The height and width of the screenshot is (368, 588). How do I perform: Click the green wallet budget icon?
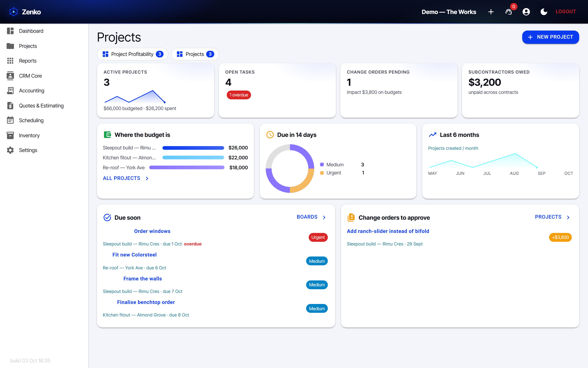pos(107,135)
